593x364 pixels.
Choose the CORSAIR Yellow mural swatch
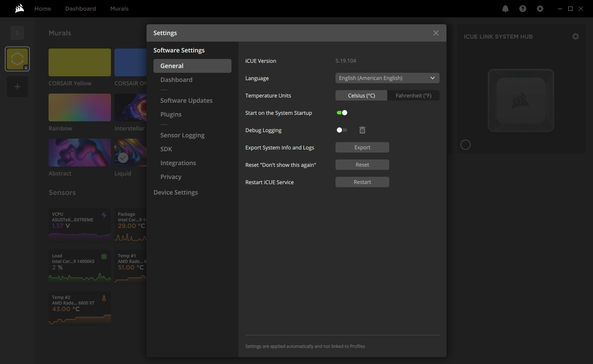point(80,62)
